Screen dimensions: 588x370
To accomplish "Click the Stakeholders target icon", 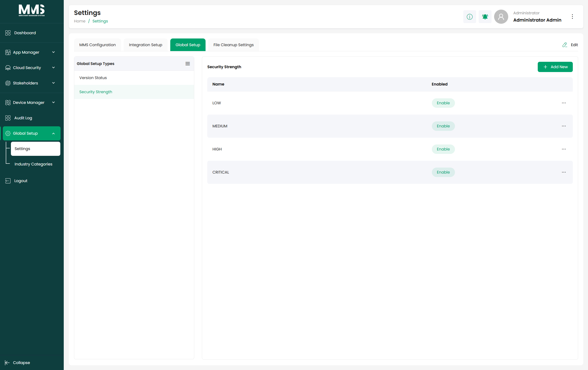I will [8, 83].
